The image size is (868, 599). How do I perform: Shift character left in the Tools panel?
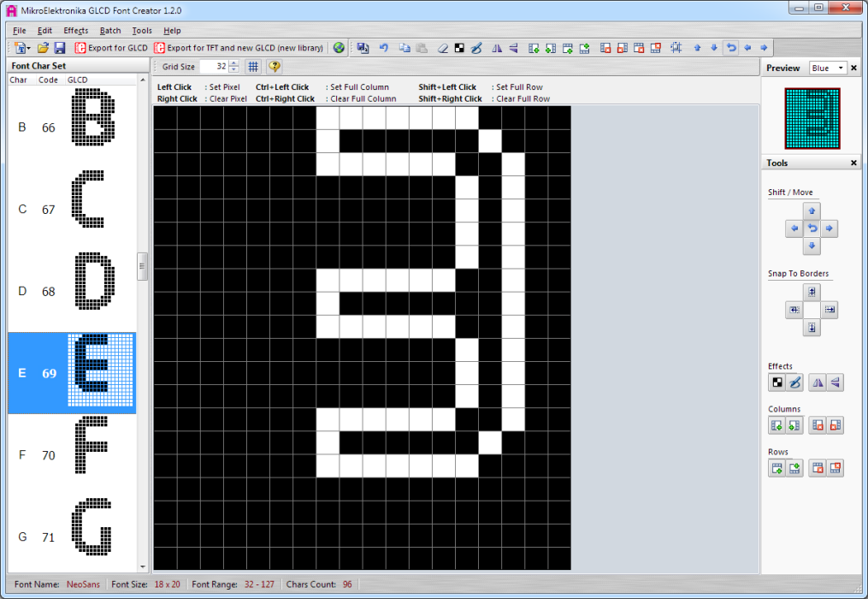(x=794, y=228)
